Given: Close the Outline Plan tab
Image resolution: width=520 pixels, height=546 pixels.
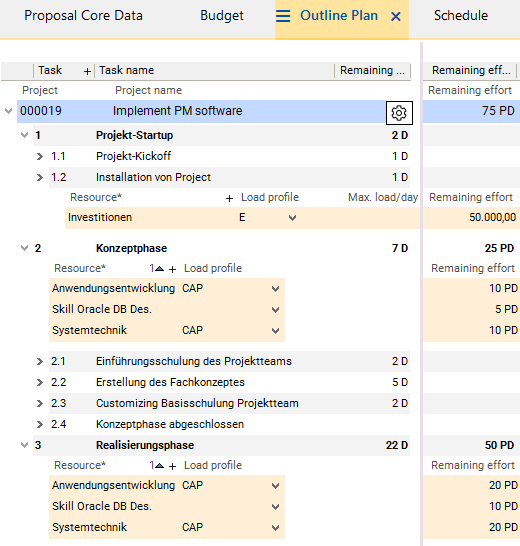Looking at the screenshot, I should 396,16.
